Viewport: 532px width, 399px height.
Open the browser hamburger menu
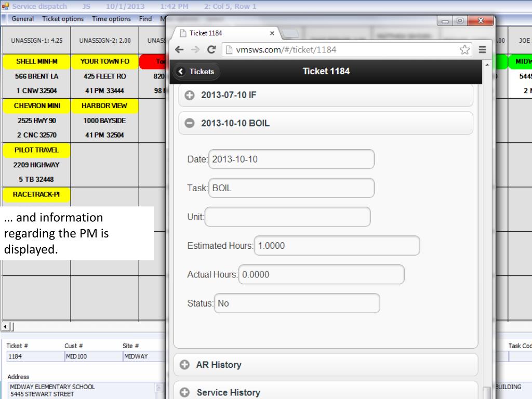[x=482, y=49]
